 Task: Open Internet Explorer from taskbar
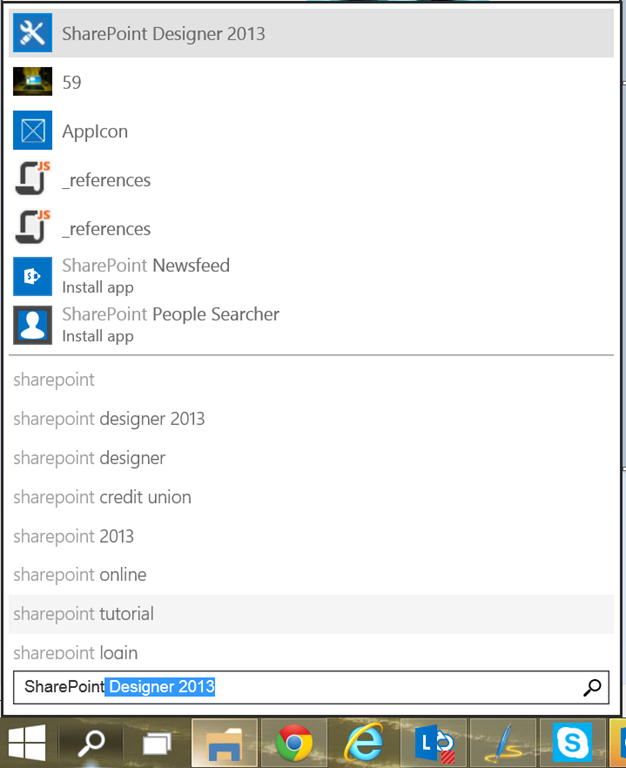[363, 743]
